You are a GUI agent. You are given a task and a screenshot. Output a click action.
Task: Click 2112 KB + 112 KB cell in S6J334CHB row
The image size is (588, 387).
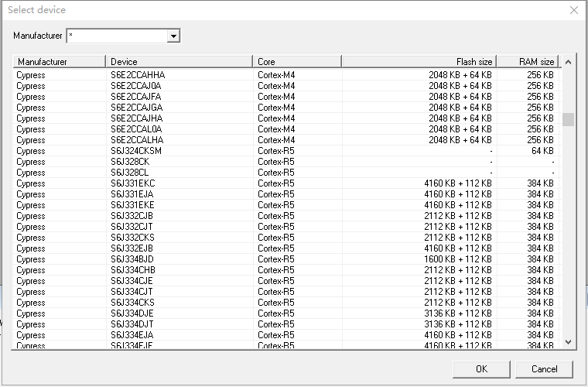click(458, 271)
